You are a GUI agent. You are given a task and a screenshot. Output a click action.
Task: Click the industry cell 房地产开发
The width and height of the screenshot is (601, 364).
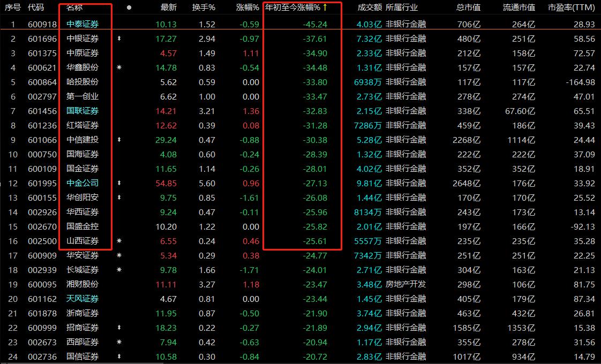[405, 284]
